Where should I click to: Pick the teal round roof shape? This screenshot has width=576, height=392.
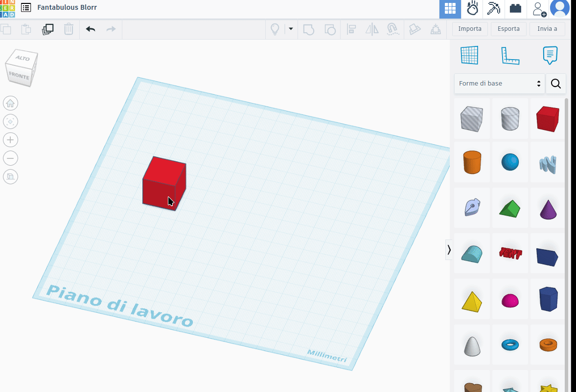click(x=472, y=254)
